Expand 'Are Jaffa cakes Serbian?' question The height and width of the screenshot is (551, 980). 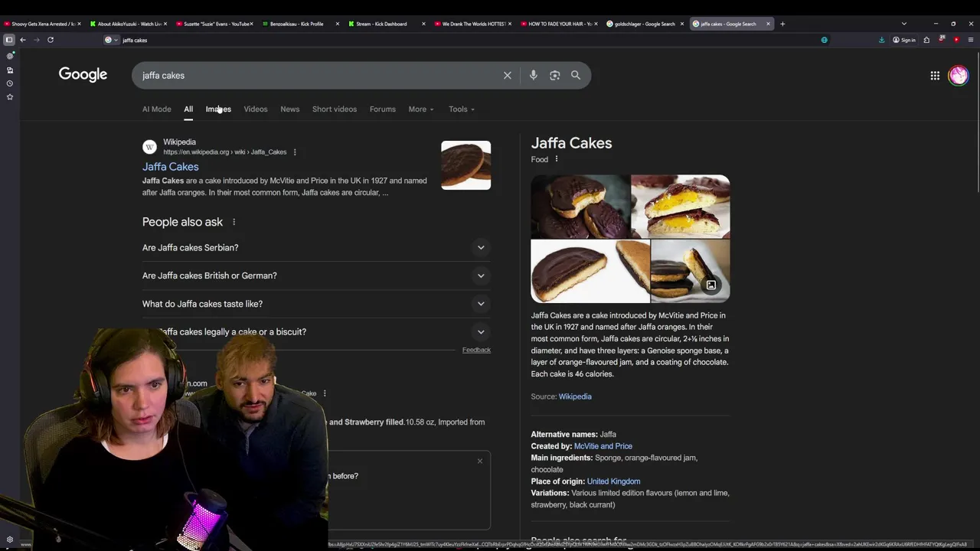(x=316, y=247)
